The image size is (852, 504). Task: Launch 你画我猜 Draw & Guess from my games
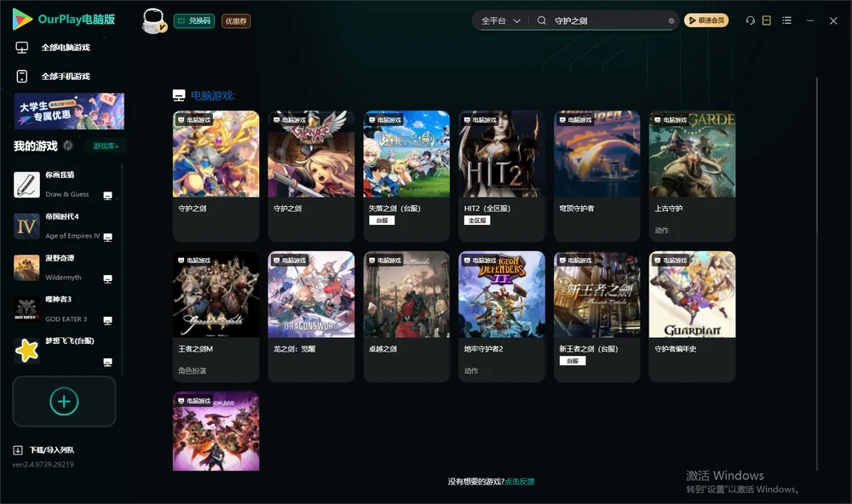(63, 185)
